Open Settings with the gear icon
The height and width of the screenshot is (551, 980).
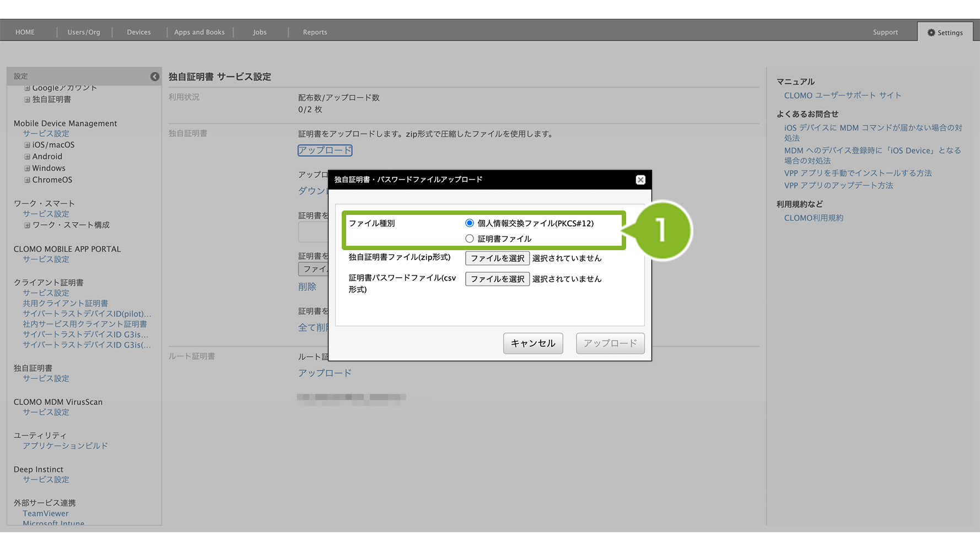tap(945, 33)
